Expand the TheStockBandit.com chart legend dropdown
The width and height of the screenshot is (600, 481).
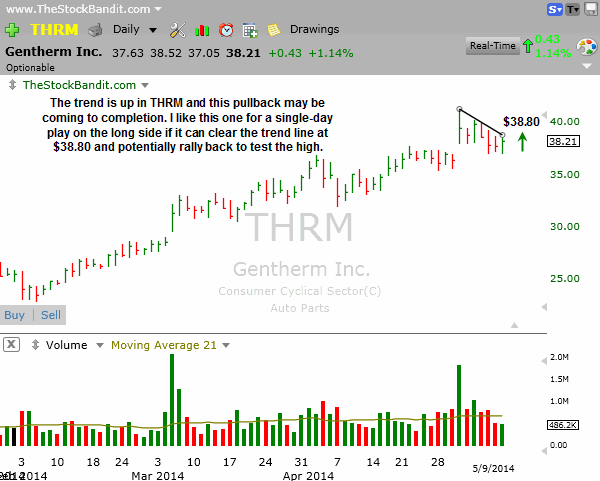(x=145, y=85)
